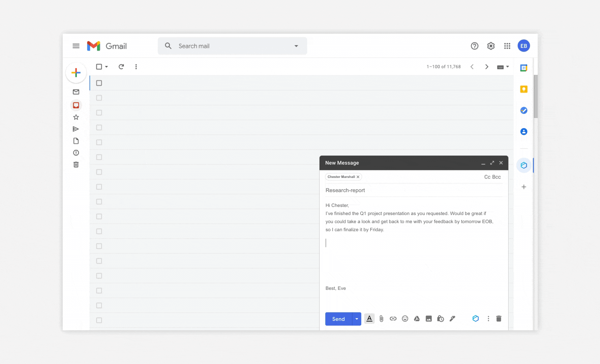Screen dimensions: 600x364
Task: Remove Chester Marshall recipient chip
Action: click(x=358, y=177)
